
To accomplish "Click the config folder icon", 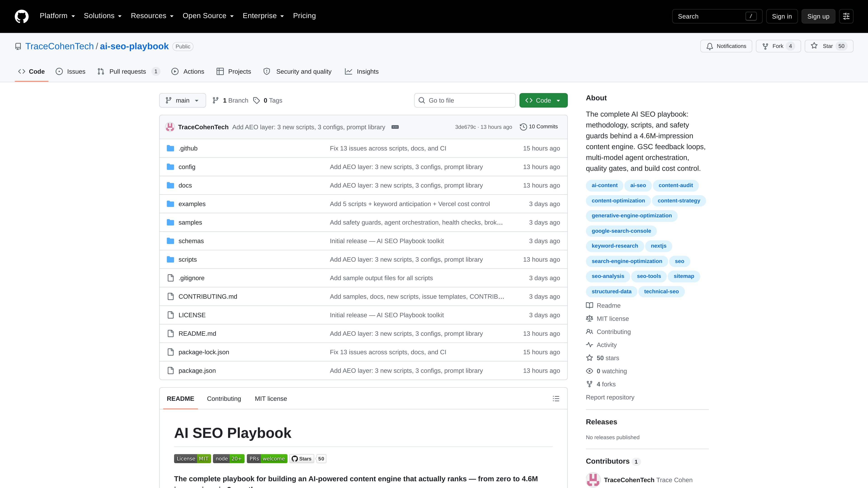I will (x=170, y=167).
